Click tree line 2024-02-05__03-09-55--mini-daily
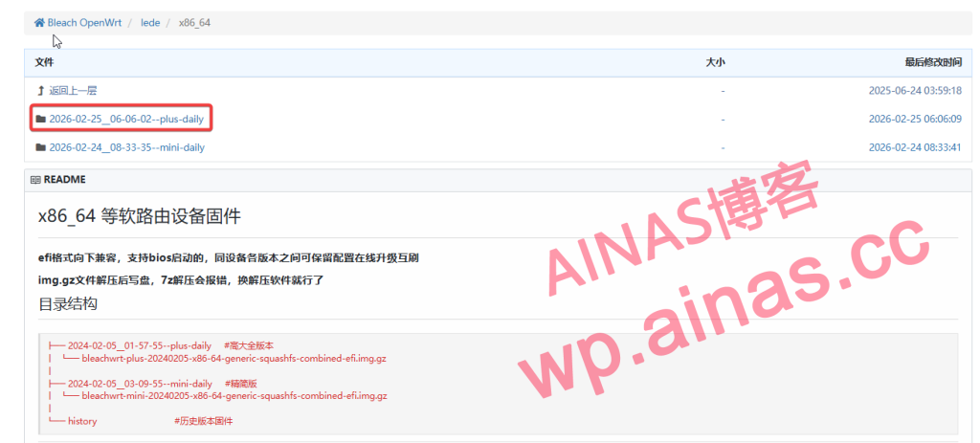 point(140,383)
